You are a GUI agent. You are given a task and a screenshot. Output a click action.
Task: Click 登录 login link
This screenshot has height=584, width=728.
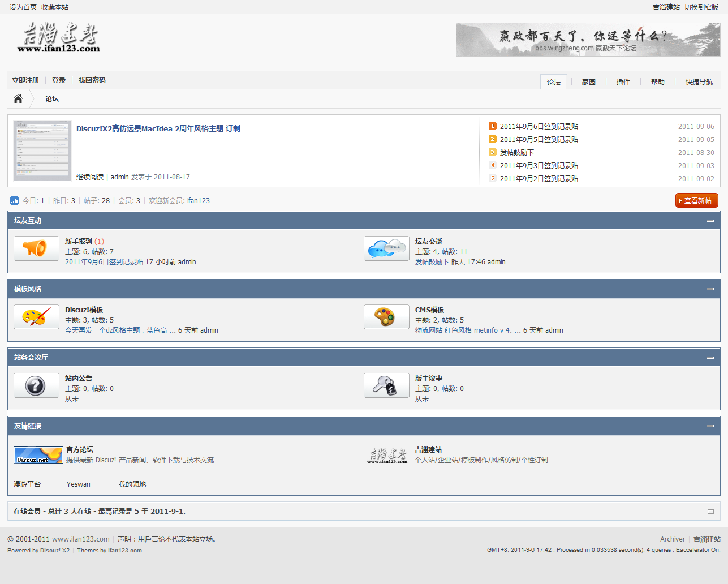59,80
